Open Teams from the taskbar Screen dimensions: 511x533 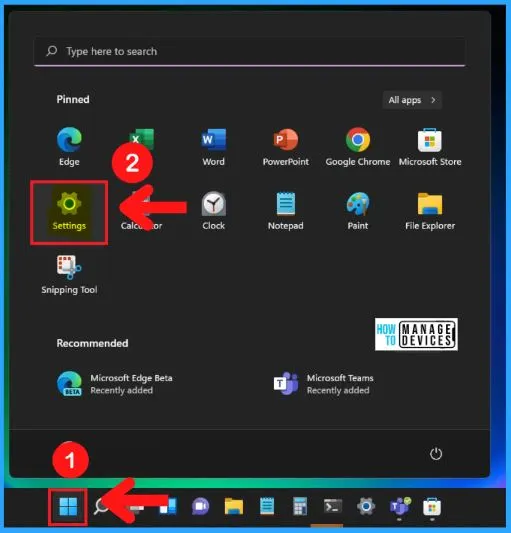coord(400,506)
